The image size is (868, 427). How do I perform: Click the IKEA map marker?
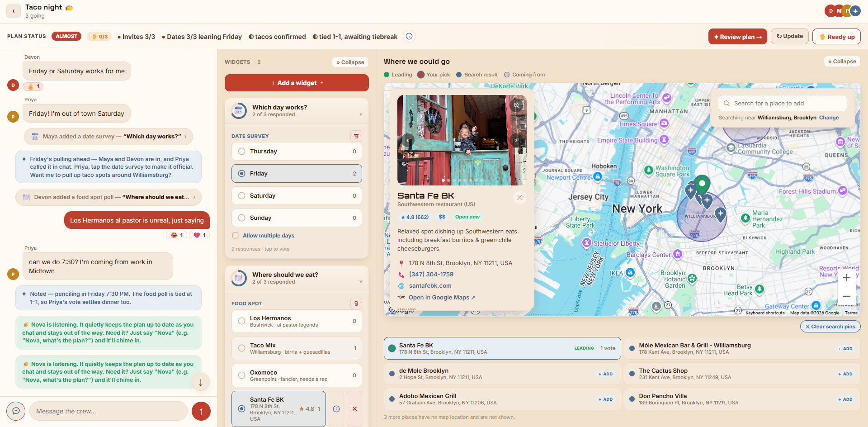(630, 272)
